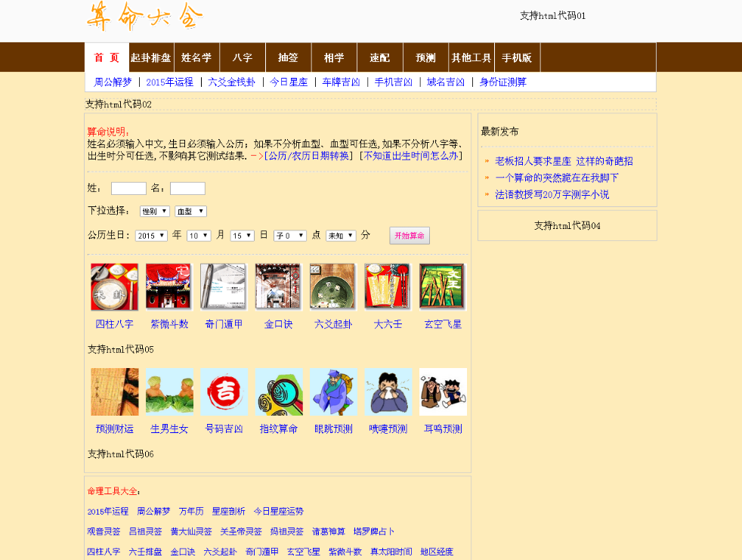Click the 六爻起卦 coin icon

point(332,287)
